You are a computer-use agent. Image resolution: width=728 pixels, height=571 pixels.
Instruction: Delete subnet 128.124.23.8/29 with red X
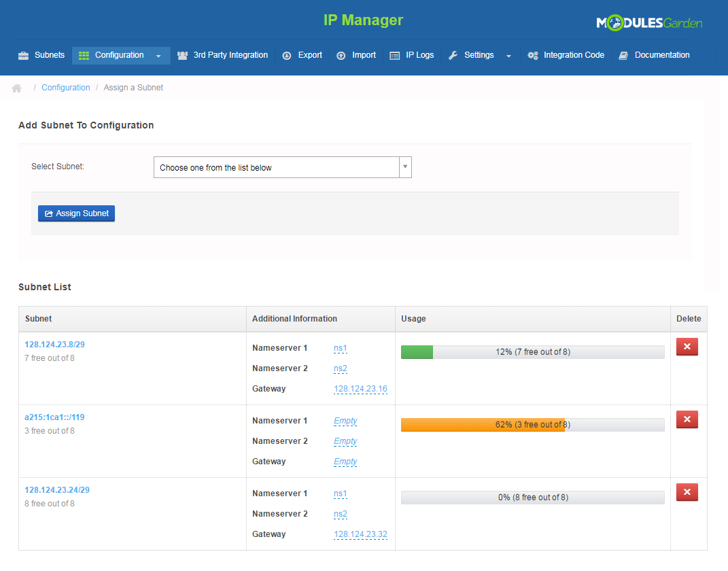point(687,347)
